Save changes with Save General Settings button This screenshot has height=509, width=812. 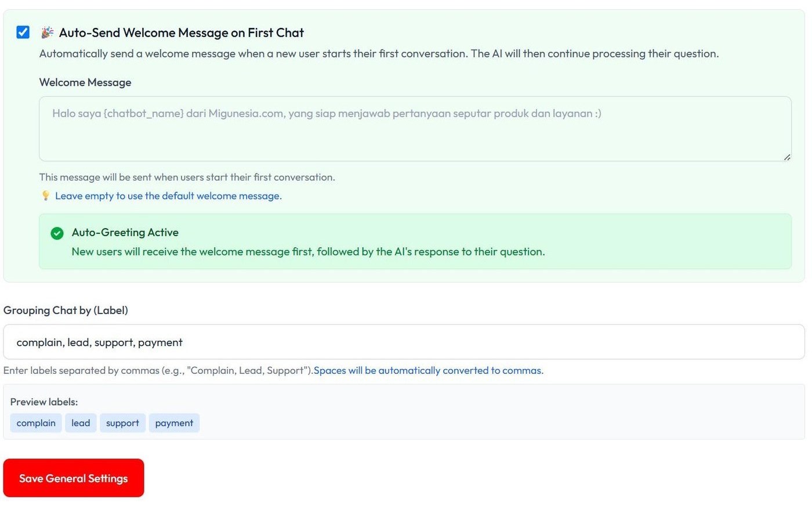[x=74, y=478]
